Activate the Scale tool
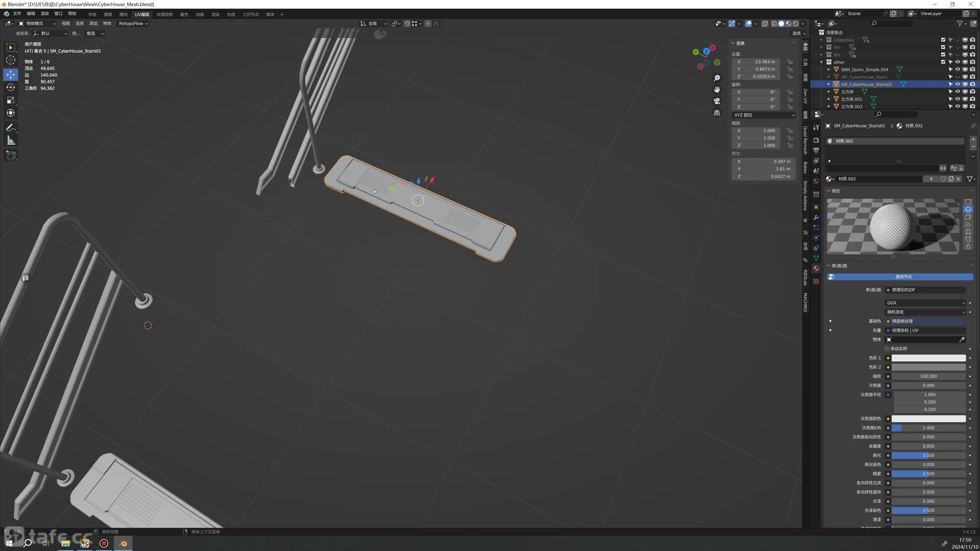The image size is (980, 551). (x=11, y=100)
